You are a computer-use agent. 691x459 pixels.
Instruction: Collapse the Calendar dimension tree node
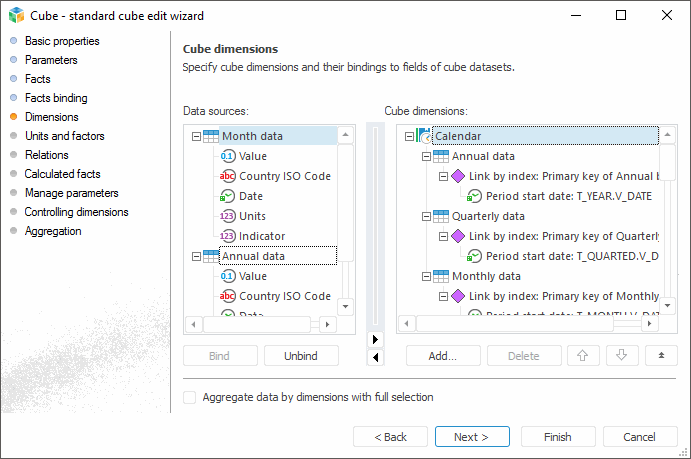[x=409, y=136]
